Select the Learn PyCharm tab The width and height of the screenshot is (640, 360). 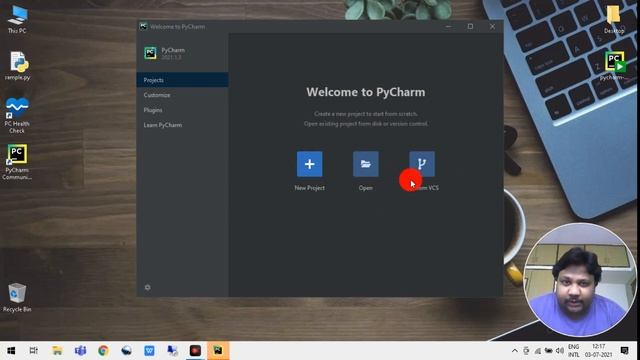click(182, 125)
